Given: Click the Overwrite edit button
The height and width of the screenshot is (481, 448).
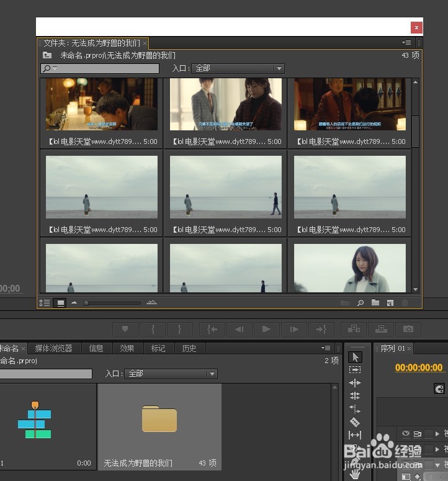Looking at the screenshot, I should (381, 329).
